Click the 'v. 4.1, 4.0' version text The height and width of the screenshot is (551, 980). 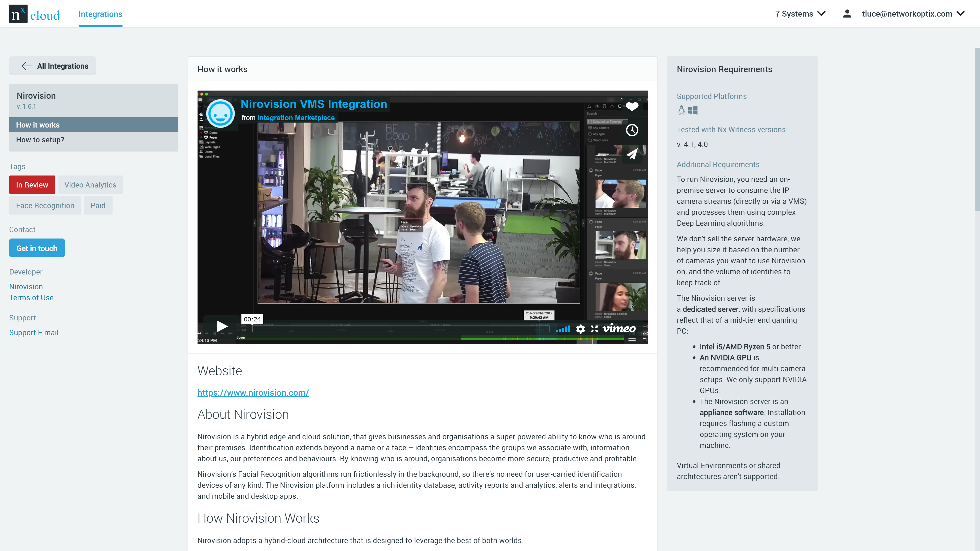[692, 144]
